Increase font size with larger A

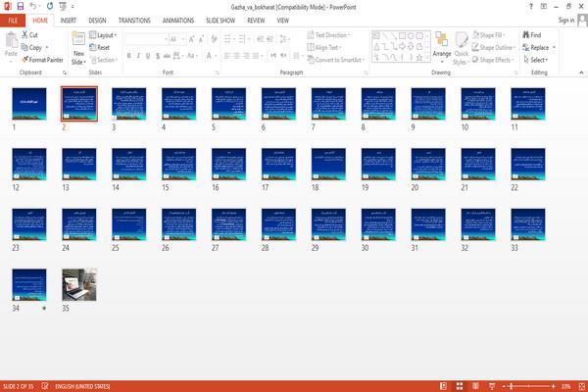192,39
